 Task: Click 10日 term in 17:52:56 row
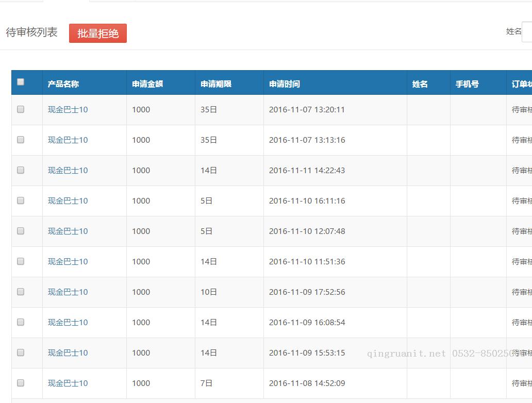pyautogui.click(x=209, y=292)
